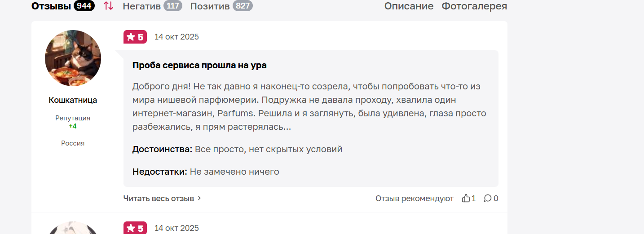This screenshot has width=644, height=234.
Task: Go to Описание section
Action: tap(409, 6)
